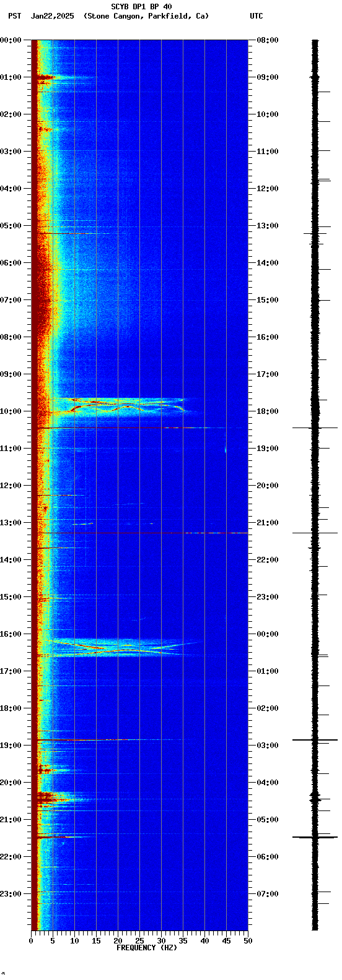Click the PST time label '01:00'
The width and height of the screenshot is (342, 980).
[11, 77]
